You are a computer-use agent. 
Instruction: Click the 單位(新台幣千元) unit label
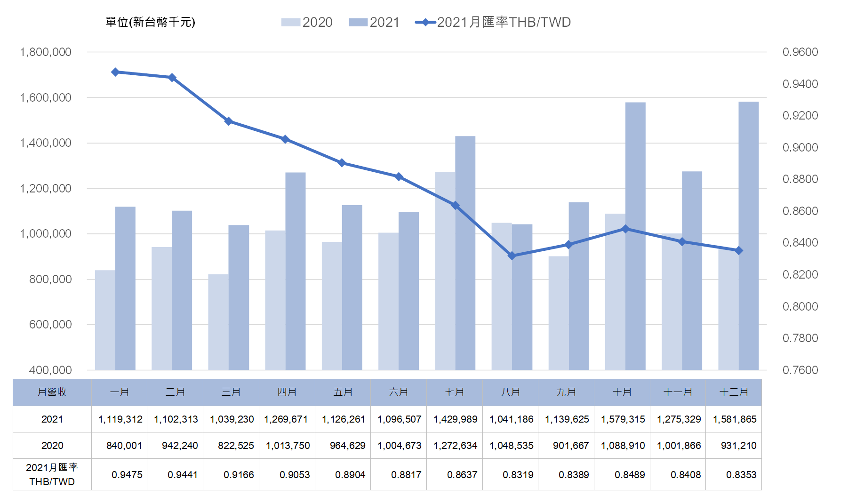click(x=150, y=22)
